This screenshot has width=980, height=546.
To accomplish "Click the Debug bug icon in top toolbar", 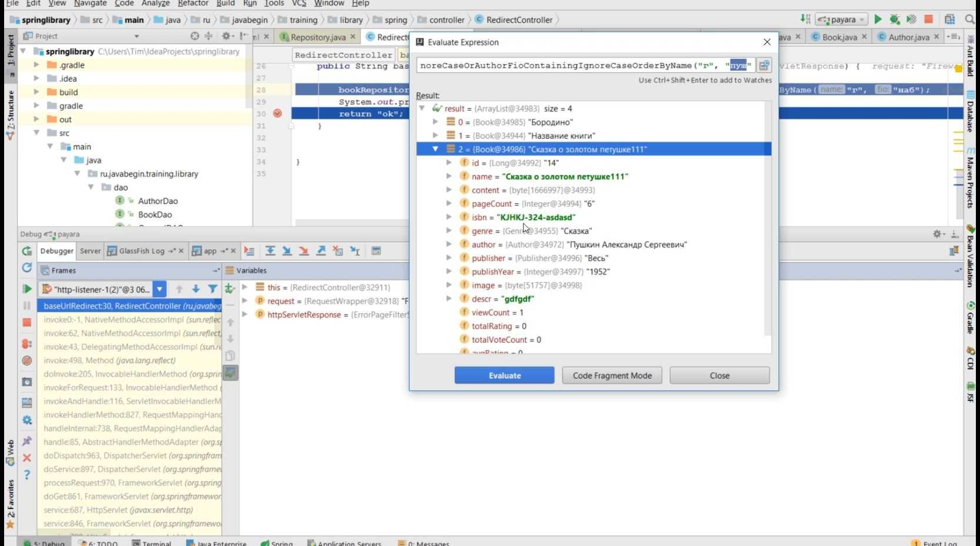I will [895, 19].
